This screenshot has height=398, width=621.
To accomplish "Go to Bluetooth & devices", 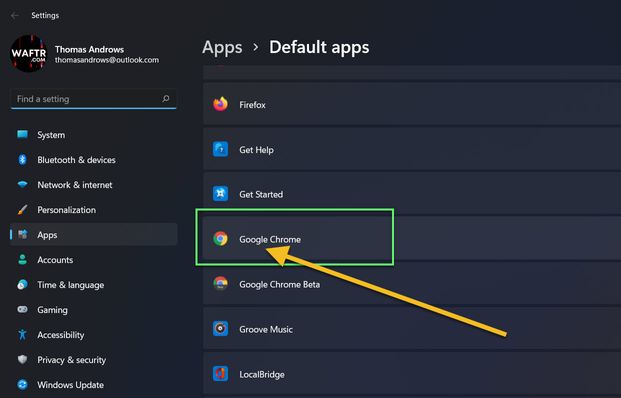I will pos(93,160).
